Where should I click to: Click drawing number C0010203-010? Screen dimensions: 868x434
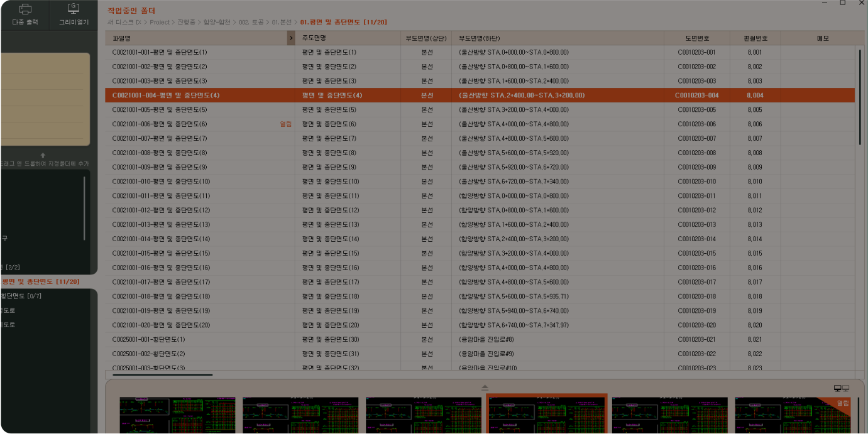(x=696, y=182)
